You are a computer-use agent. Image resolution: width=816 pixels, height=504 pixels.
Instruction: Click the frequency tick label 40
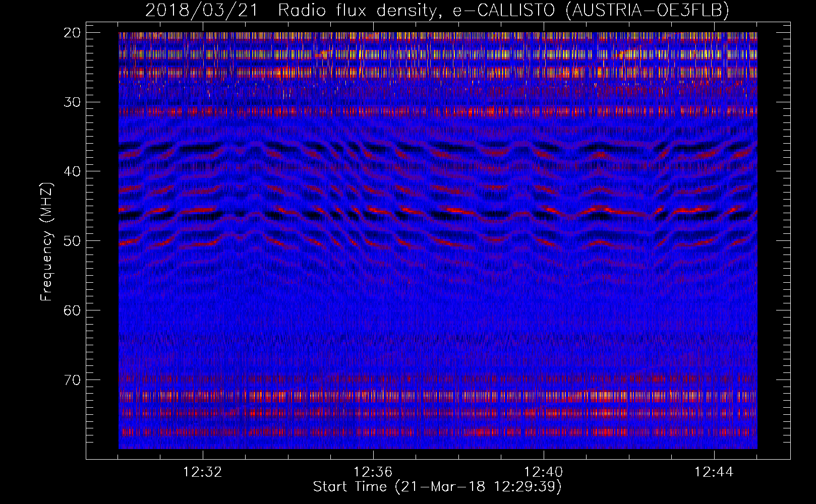coord(73,171)
